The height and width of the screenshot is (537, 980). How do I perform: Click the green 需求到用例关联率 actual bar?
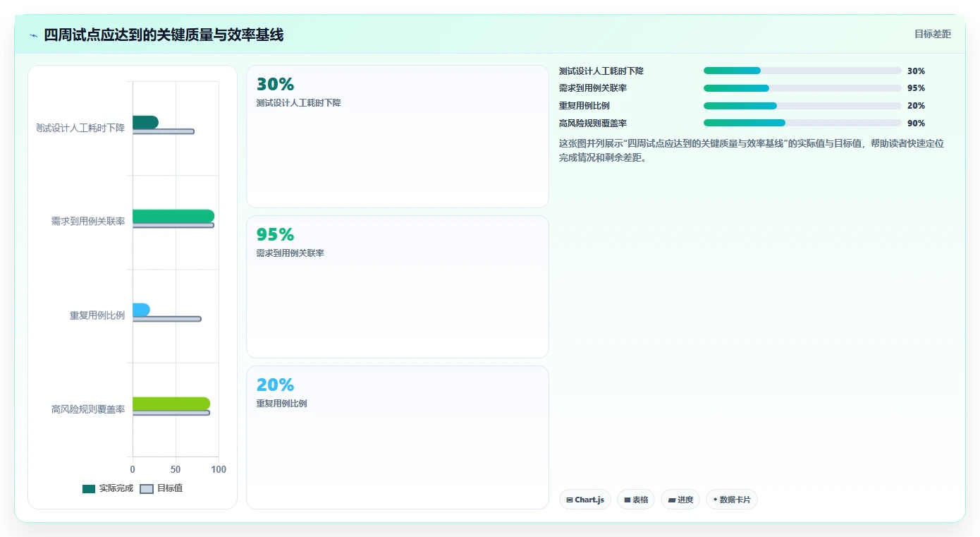(x=173, y=216)
